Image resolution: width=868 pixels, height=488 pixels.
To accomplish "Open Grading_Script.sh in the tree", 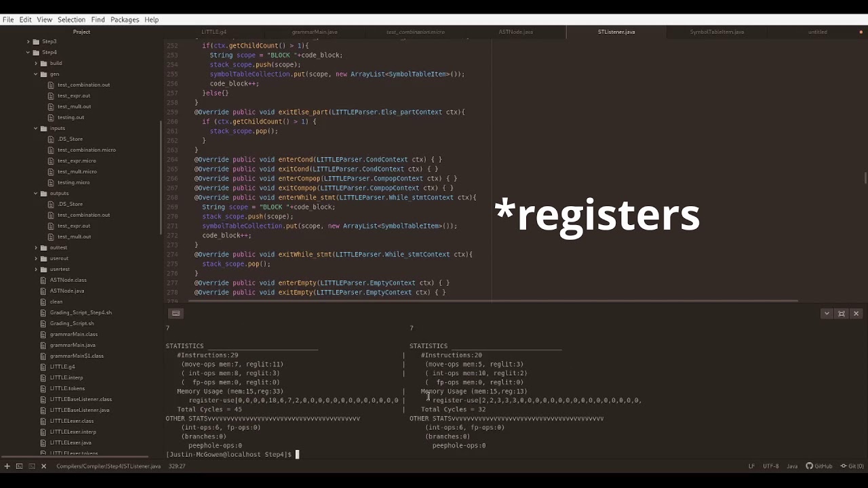I will (72, 323).
